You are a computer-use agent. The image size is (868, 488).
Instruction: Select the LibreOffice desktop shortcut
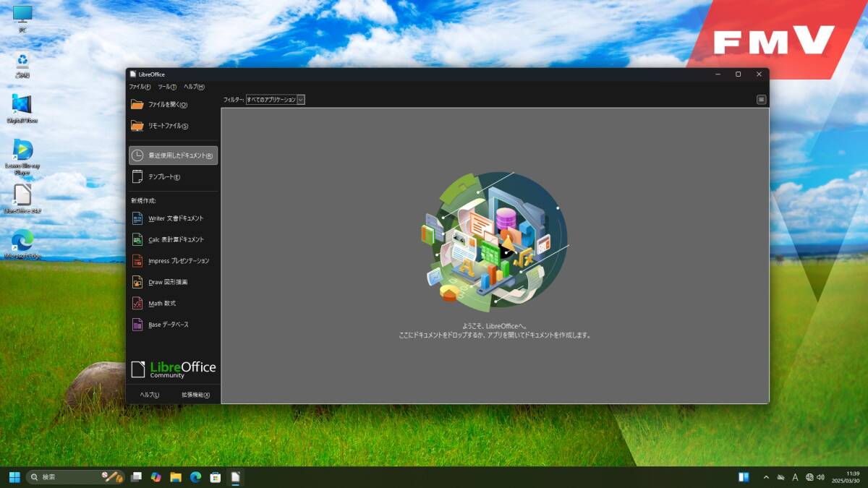[22, 199]
